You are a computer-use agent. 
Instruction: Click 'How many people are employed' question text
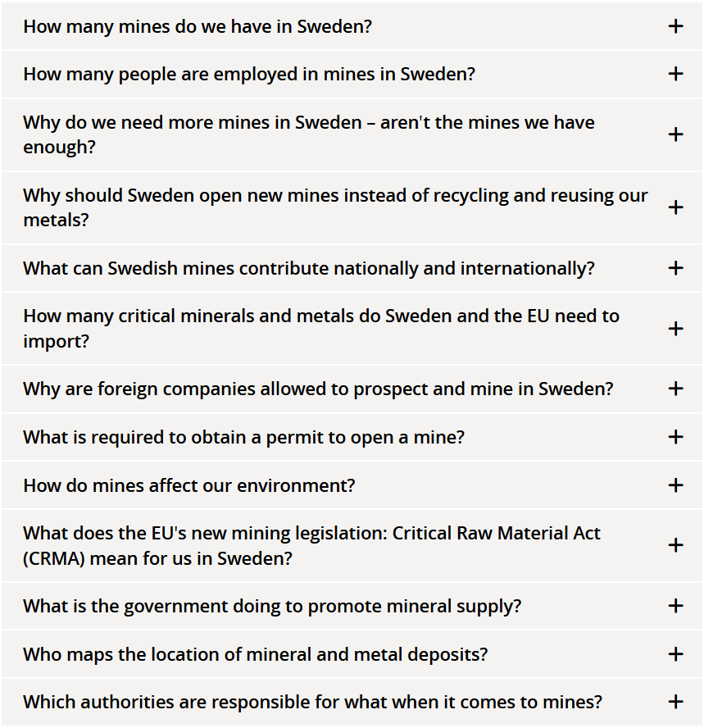[x=249, y=74]
